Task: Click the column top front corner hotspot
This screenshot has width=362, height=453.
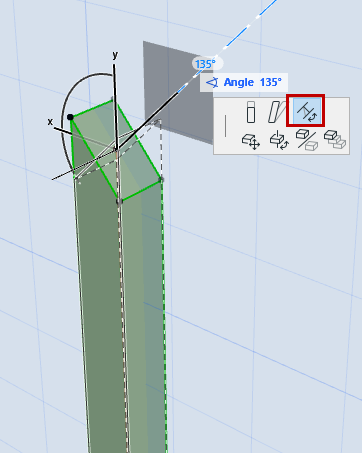Action: click(119, 201)
